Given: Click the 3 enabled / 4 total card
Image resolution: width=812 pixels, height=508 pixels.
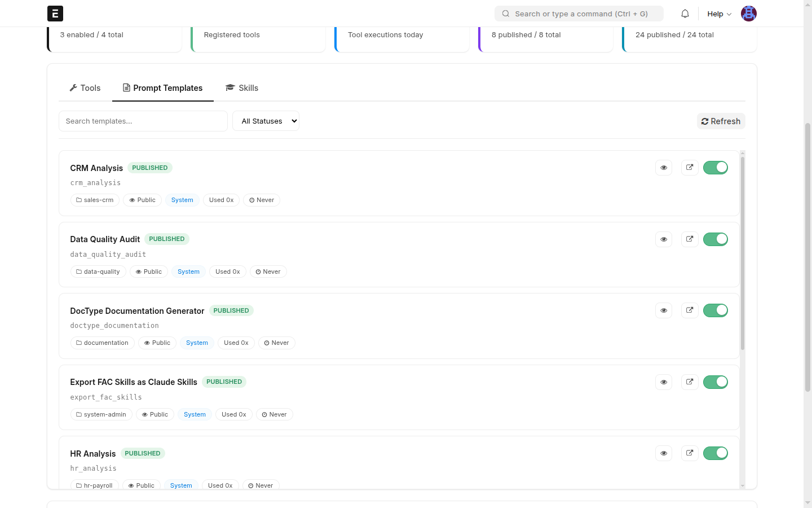Looking at the screenshot, I should (114, 38).
